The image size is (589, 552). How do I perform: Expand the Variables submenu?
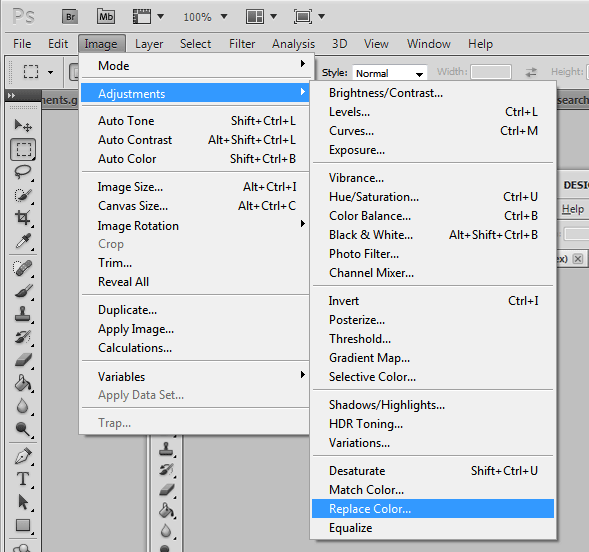195,376
